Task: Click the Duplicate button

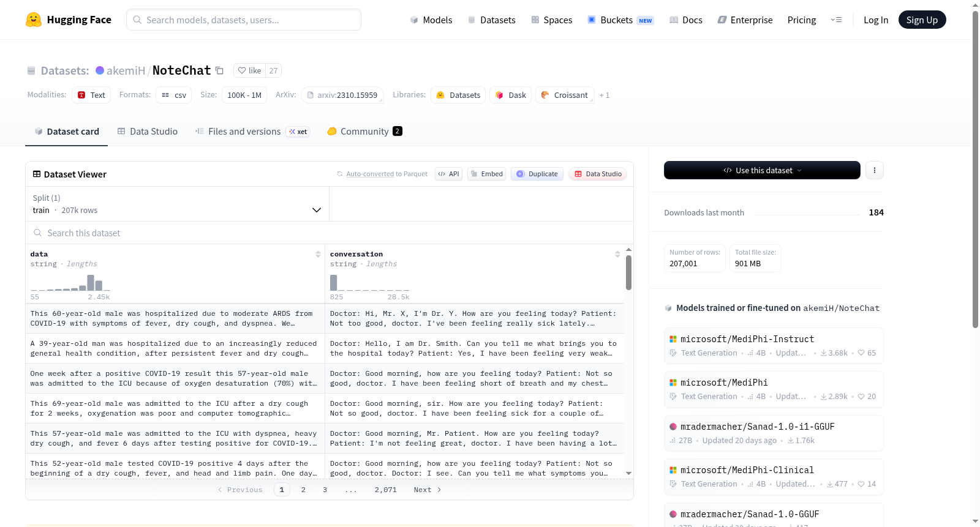Action: [x=537, y=174]
